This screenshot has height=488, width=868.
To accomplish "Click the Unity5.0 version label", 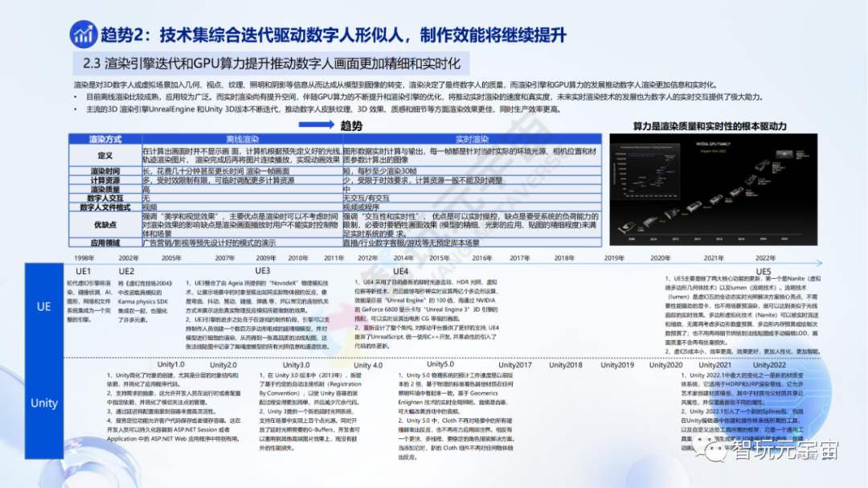I will click(x=440, y=364).
